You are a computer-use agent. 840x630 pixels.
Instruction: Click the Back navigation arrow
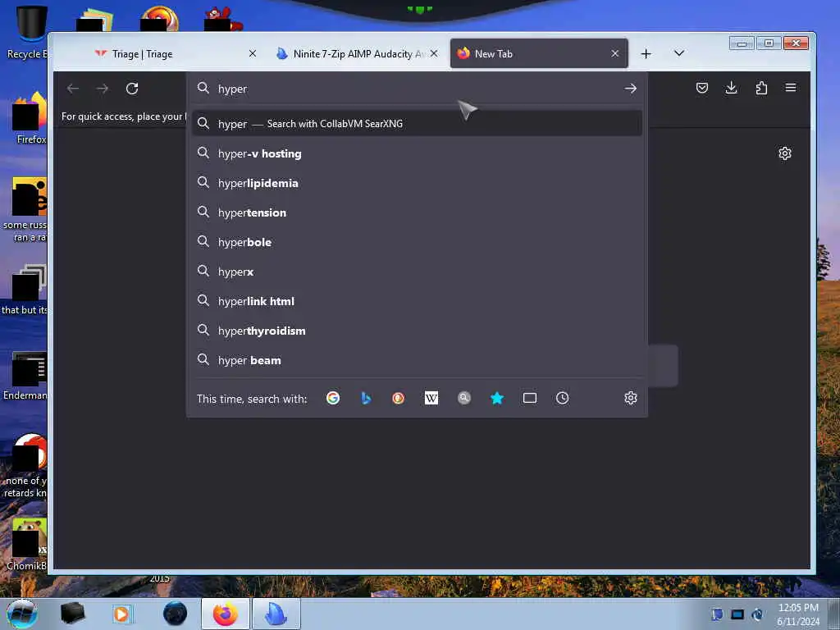point(73,89)
